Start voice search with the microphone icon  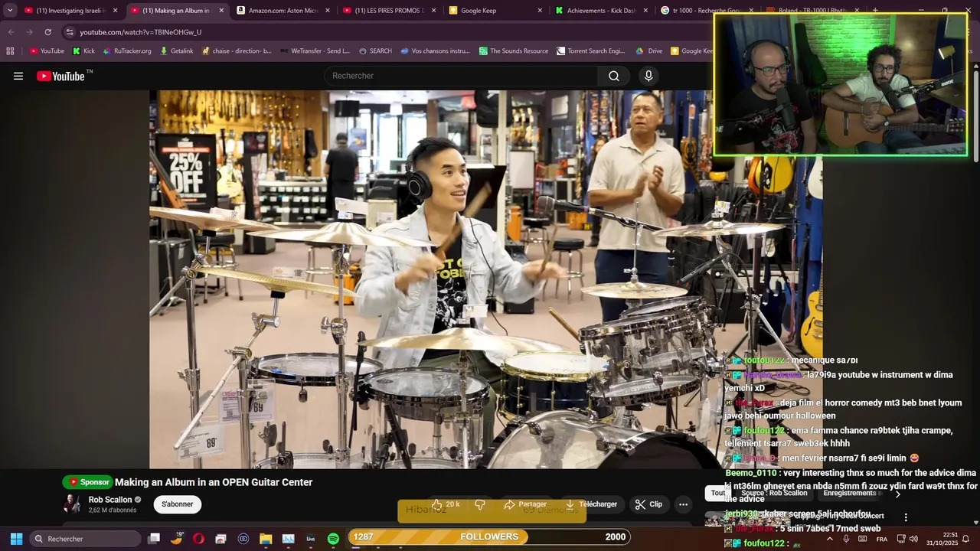coord(648,76)
